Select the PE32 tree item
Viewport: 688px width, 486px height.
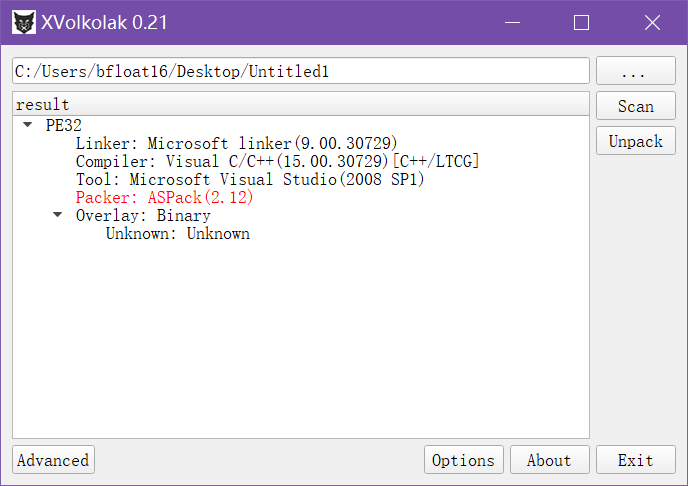[64, 125]
